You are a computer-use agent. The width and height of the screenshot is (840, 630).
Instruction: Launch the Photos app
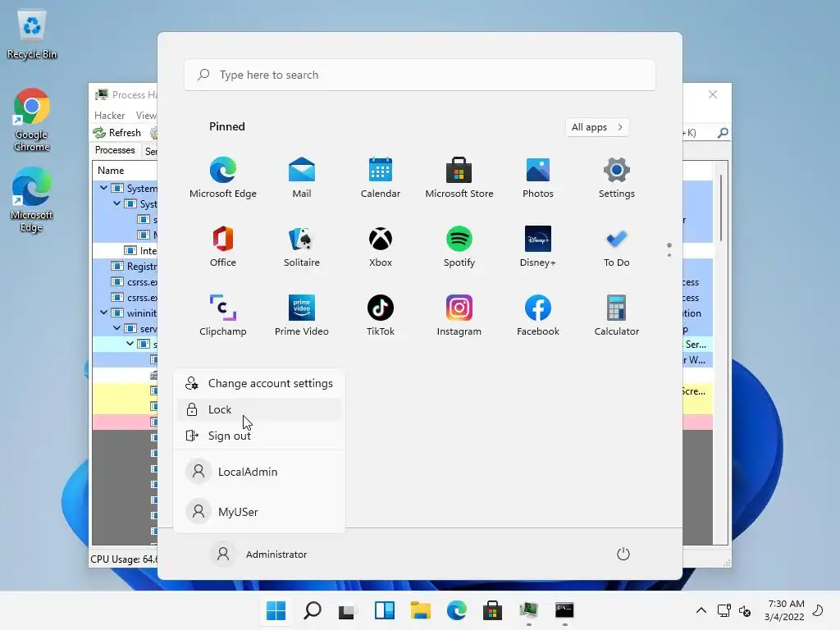tap(538, 177)
